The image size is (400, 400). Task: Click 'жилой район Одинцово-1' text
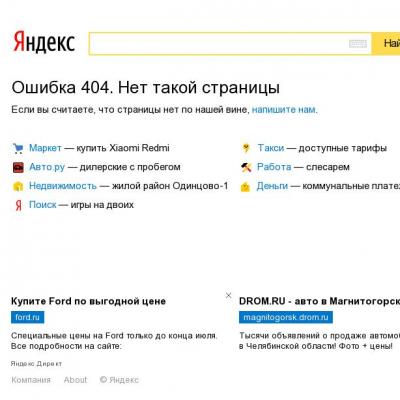(x=170, y=186)
